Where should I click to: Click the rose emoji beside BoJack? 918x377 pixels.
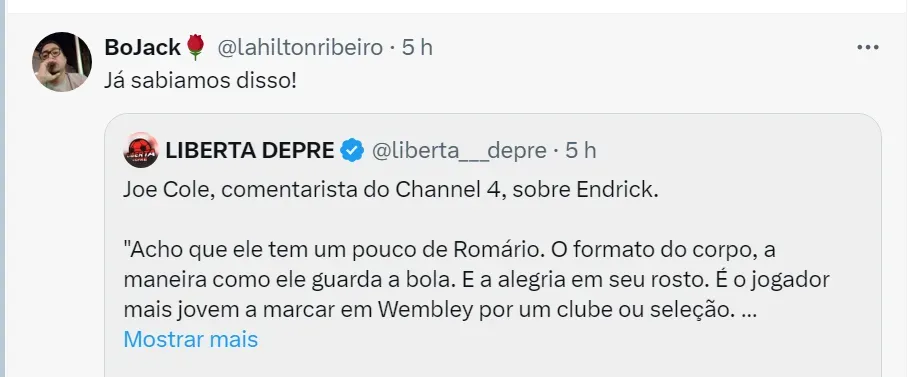coord(196,47)
